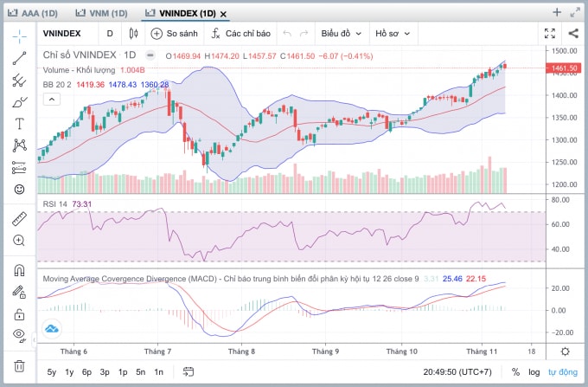Viewport: 588px width, 387px height.
Task: Choose the pitchfork drawing tool
Action: coord(20,81)
